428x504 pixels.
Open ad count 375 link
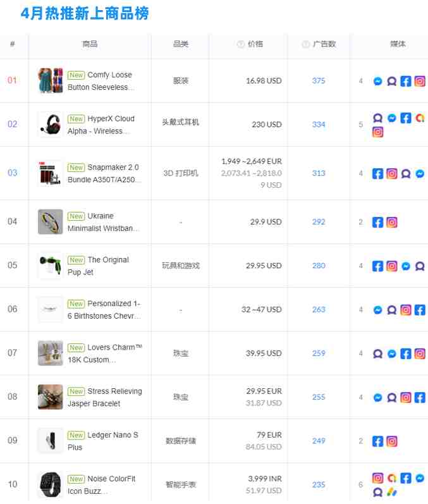tap(319, 81)
